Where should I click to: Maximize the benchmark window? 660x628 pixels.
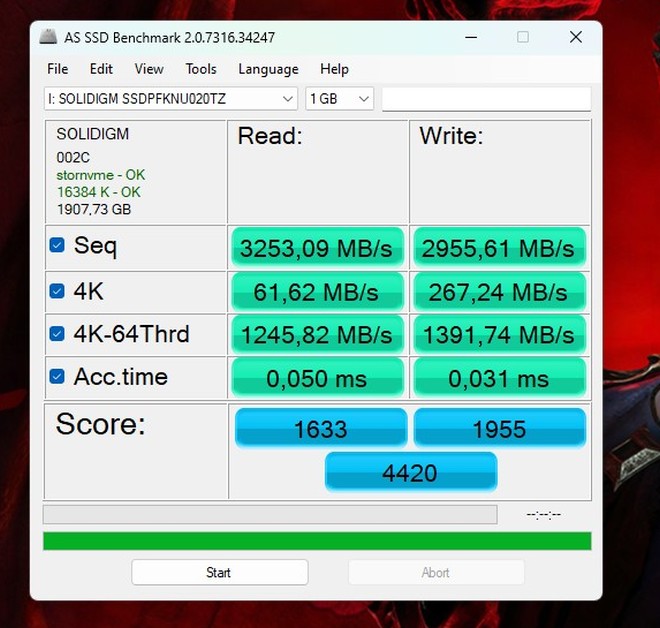tap(522, 38)
